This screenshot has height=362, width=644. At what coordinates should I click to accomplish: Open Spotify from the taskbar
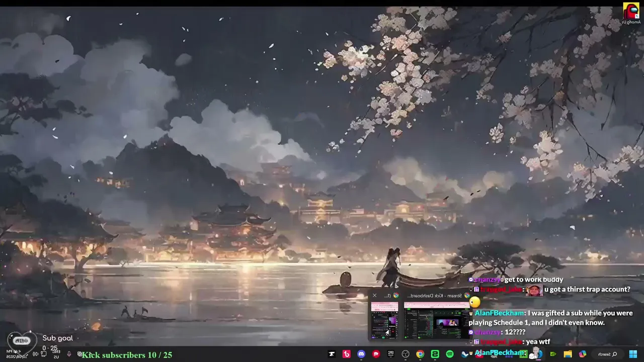pyautogui.click(x=450, y=354)
